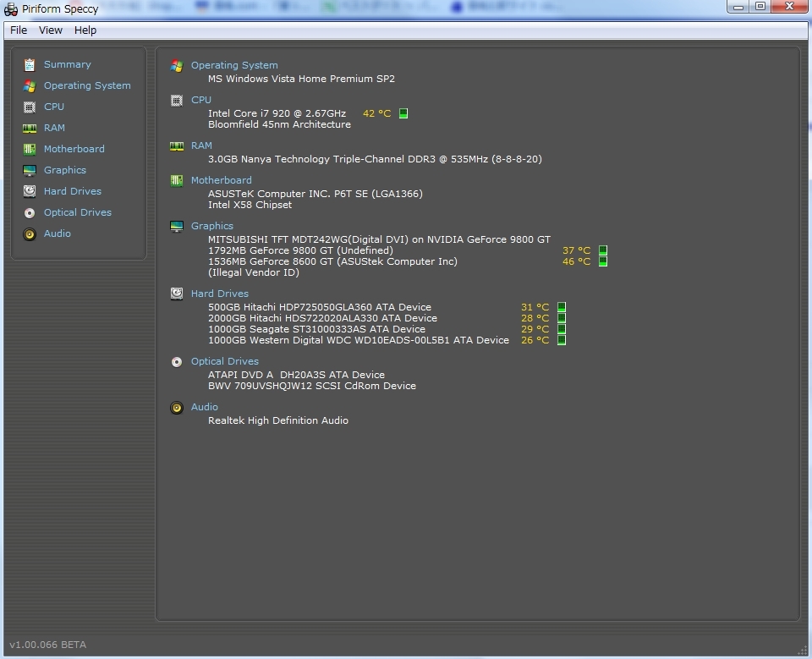Click green temperature indicator next to CPU 42 °C

click(403, 113)
